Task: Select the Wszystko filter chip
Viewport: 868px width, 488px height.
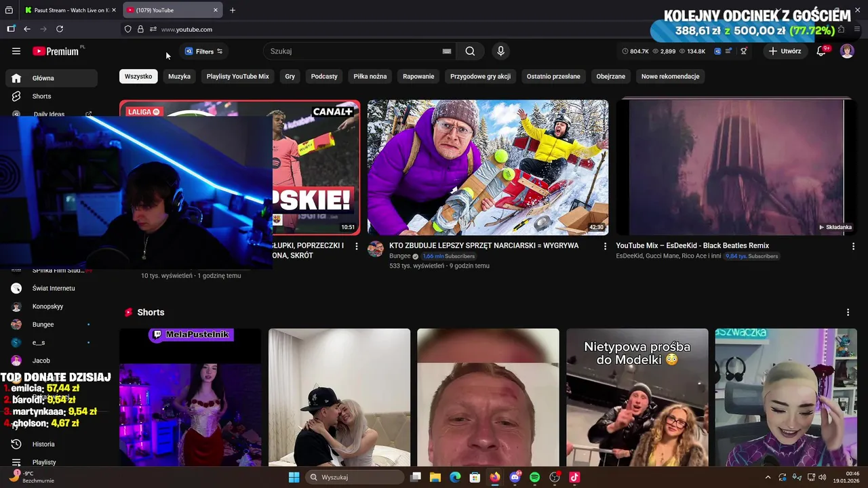Action: [x=138, y=77]
